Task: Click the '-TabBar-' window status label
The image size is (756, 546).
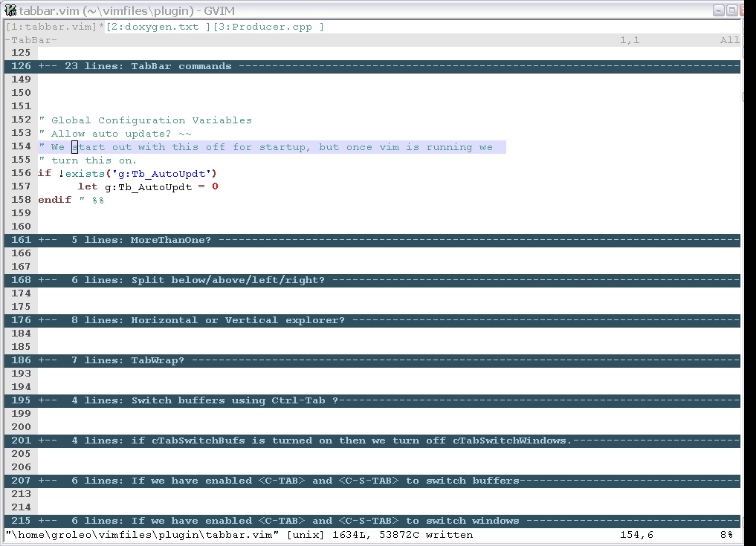Action: [x=31, y=40]
